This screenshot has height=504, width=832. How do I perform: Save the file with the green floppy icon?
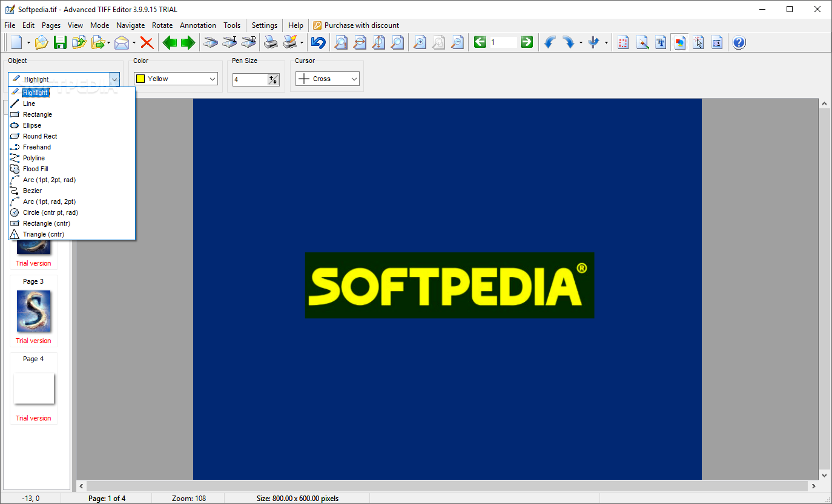pyautogui.click(x=60, y=42)
